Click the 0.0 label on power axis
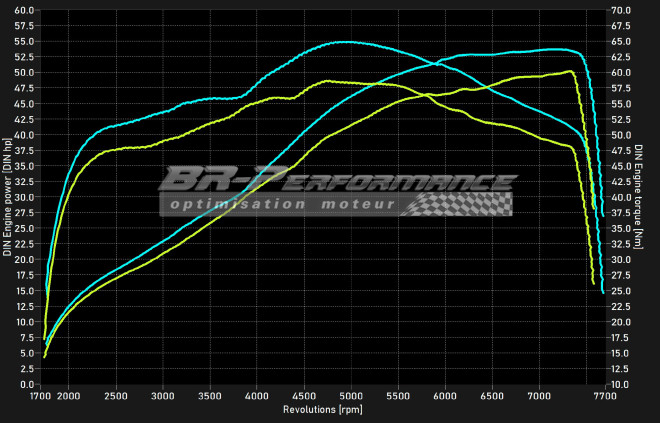Screen dimensions: 660x423 (28, 385)
